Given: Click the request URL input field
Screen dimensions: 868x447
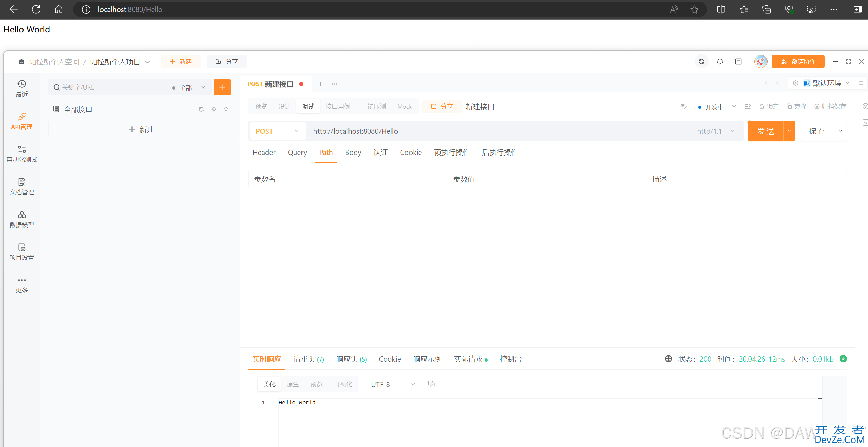Looking at the screenshot, I should click(500, 131).
